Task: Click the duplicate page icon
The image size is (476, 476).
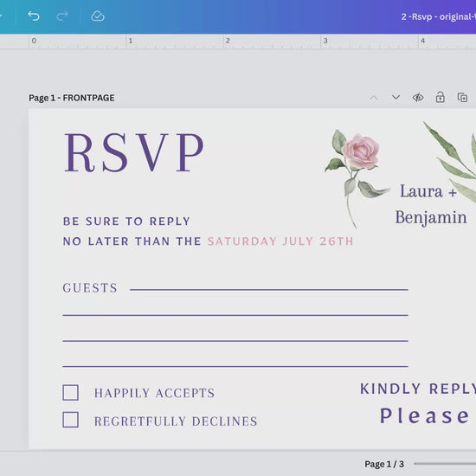Action: 462,98
